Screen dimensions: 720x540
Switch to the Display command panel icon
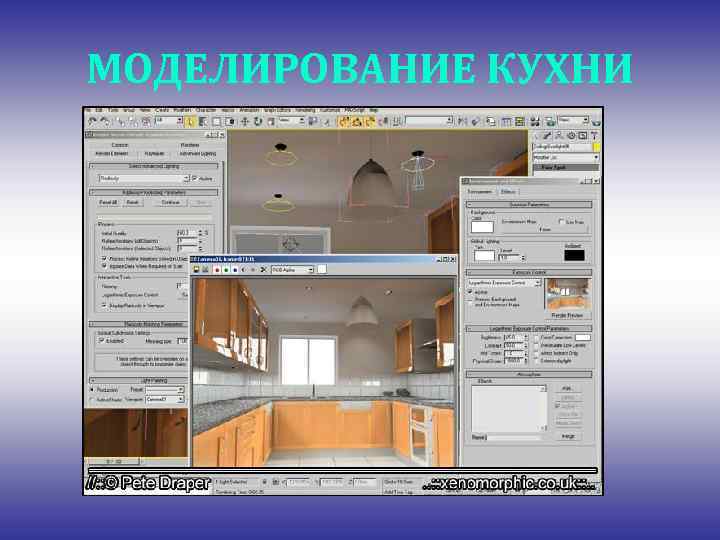click(582, 135)
